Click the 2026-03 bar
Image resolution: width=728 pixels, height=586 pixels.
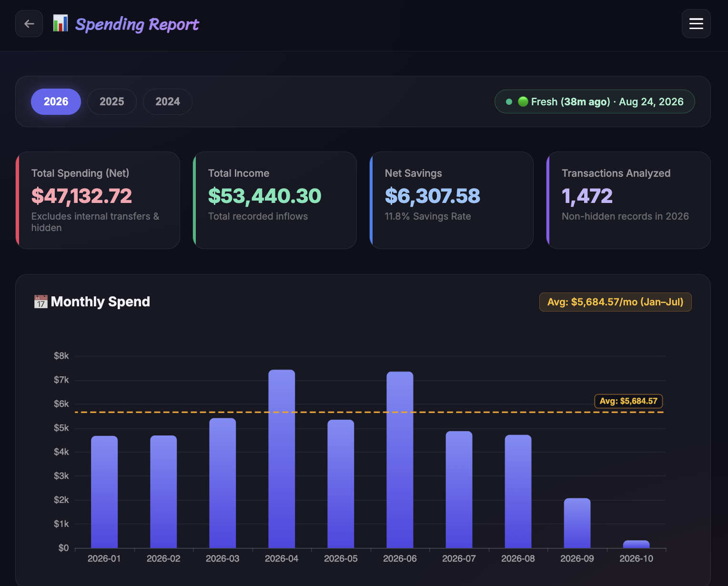point(222,483)
